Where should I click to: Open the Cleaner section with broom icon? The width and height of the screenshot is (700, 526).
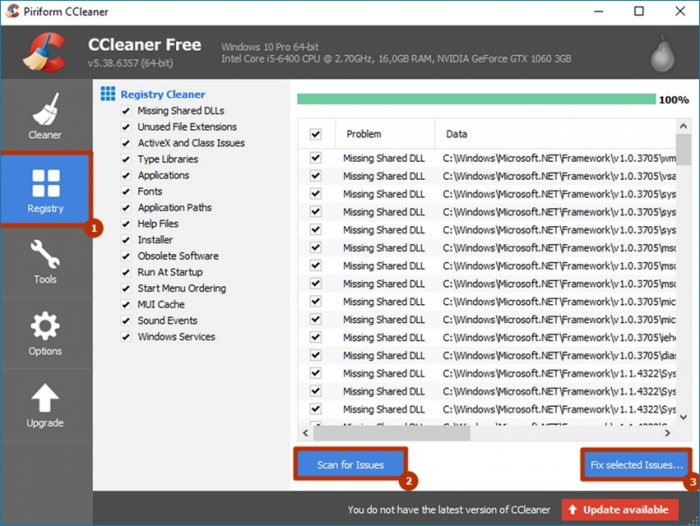point(45,116)
